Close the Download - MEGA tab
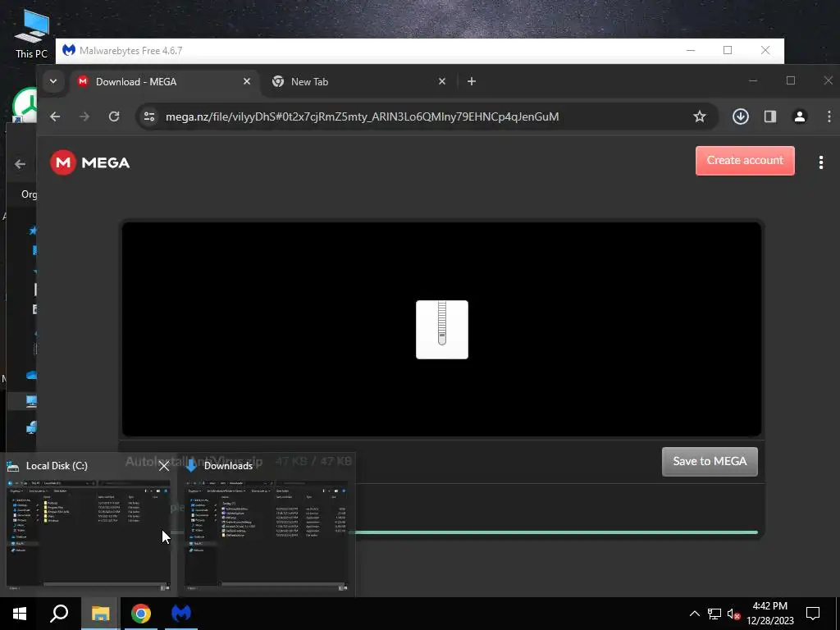The width and height of the screenshot is (840, 630). (x=246, y=81)
